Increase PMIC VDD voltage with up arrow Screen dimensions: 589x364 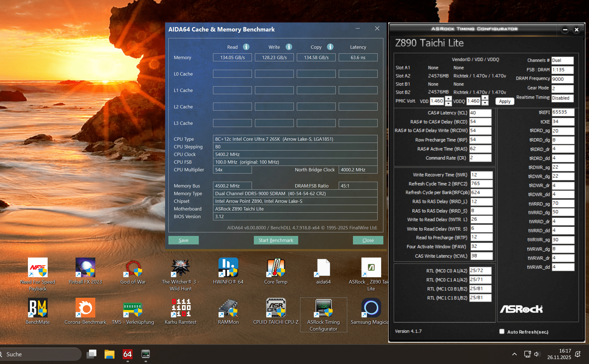[448, 99]
